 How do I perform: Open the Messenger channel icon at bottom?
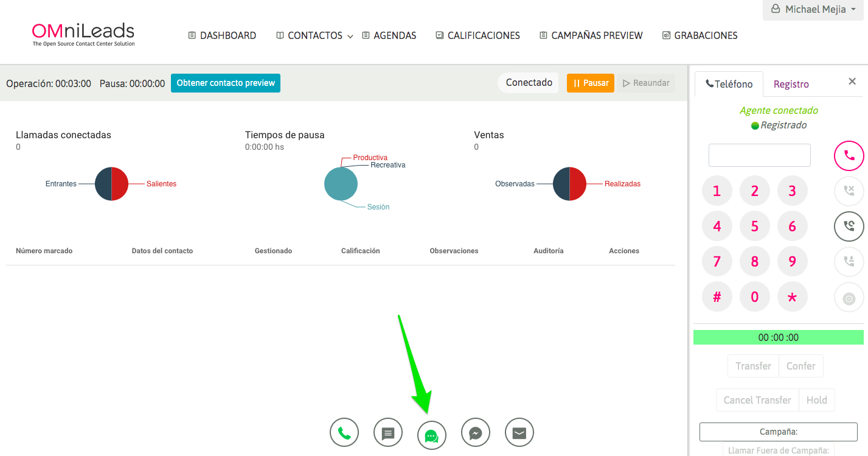(x=476, y=433)
